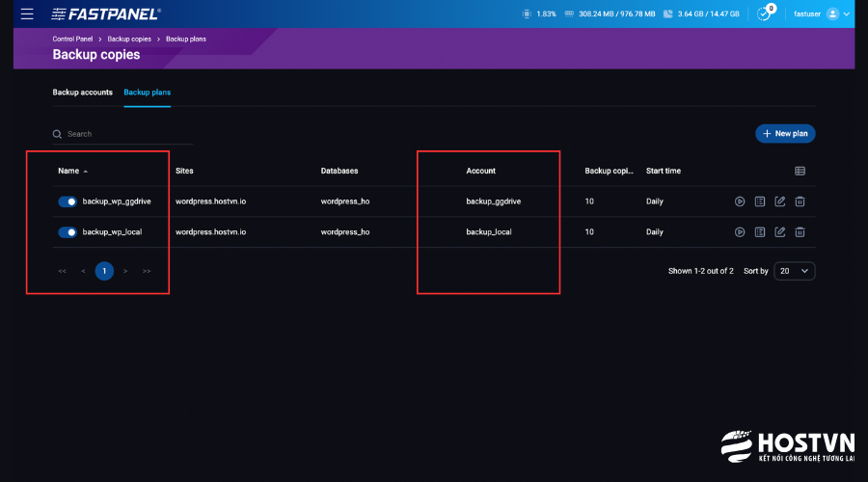The image size is (868, 482).
Task: Switch to the Backup accounts tab
Action: click(x=83, y=93)
